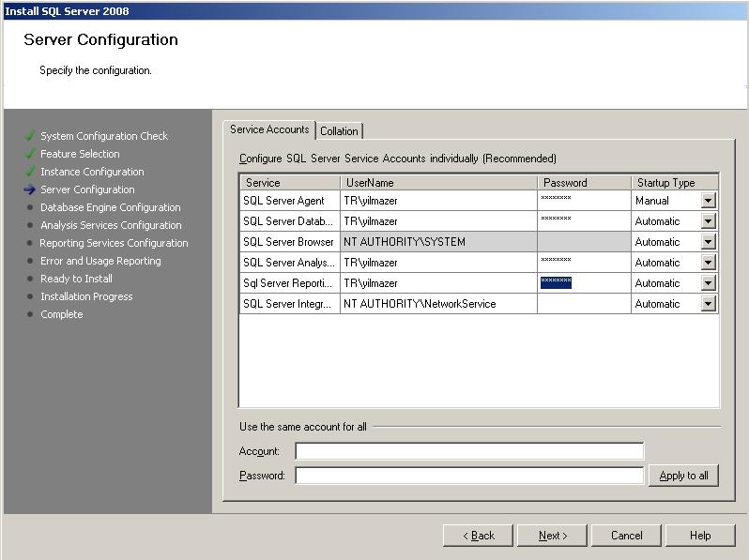Click the Apply to all button
749x560 pixels.
coord(683,476)
